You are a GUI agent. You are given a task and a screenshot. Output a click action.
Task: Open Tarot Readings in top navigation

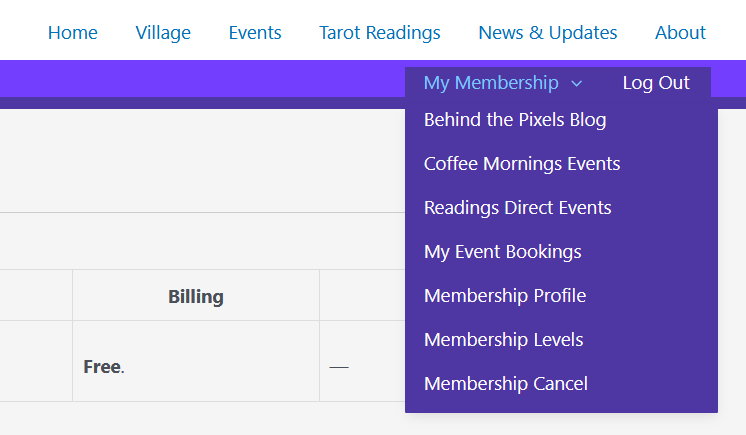380,33
